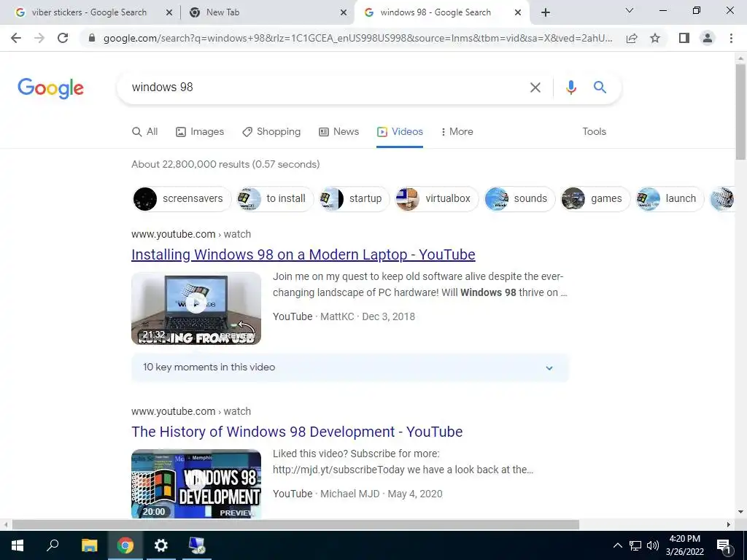Screen dimensions: 747x560
Task: Filter by the virtualbox chip
Action: click(437, 198)
